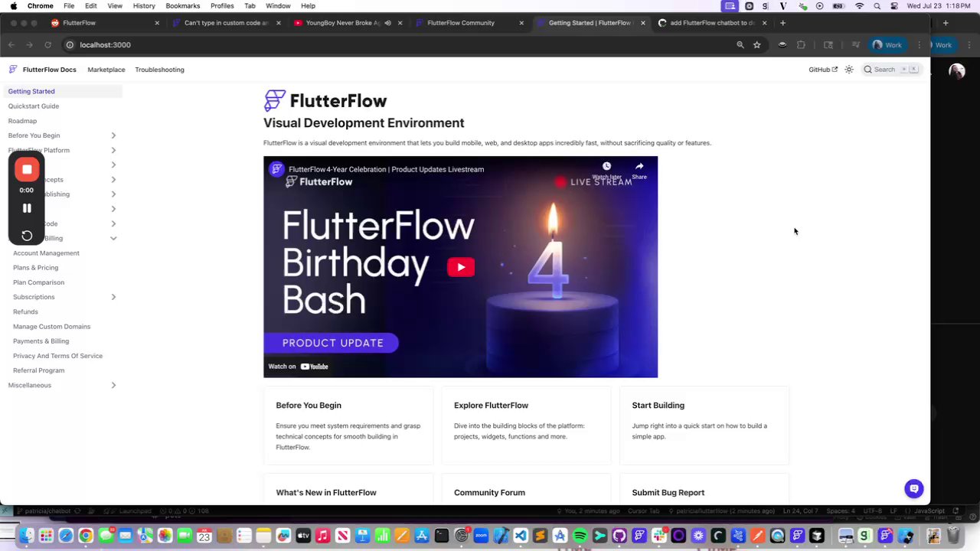Open Referral Program sidebar item
Viewport: 980px width, 551px height.
coord(38,370)
